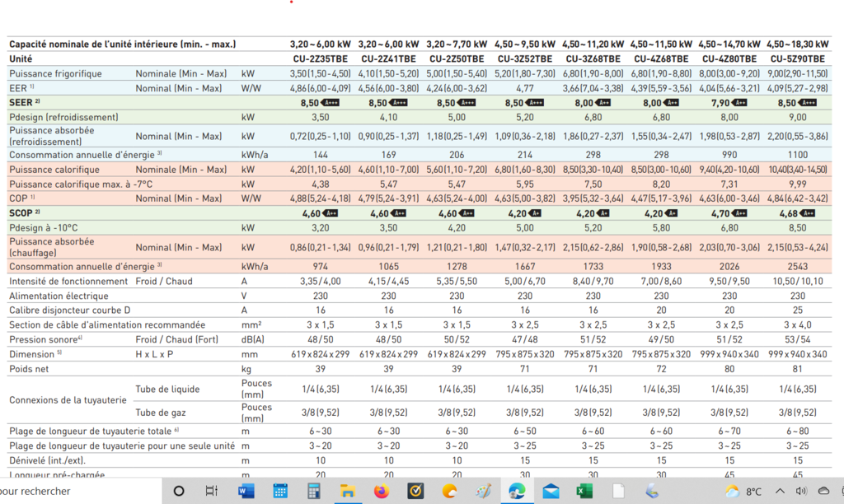Click the pipe length range '6~80'
Image resolution: width=844 pixels, height=504 pixels.
click(798, 432)
